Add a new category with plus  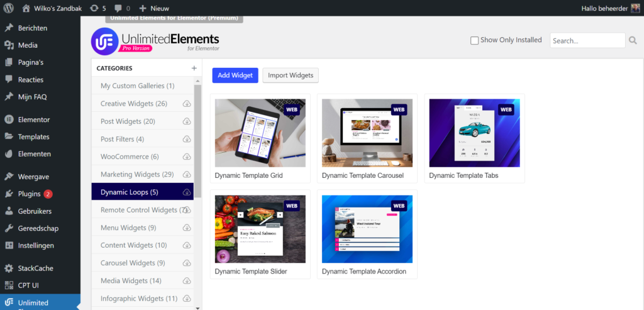tap(194, 68)
